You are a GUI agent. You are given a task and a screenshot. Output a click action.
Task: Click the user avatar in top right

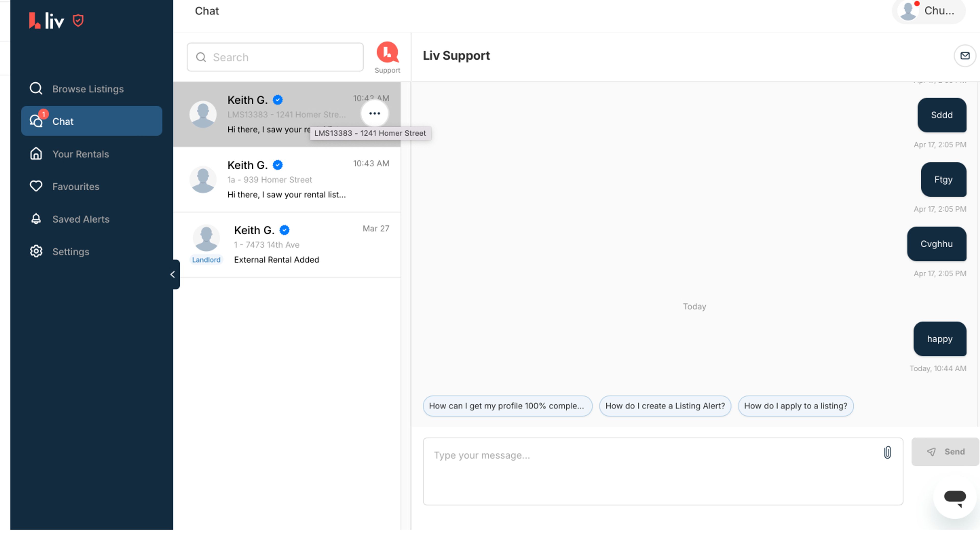pos(908,11)
